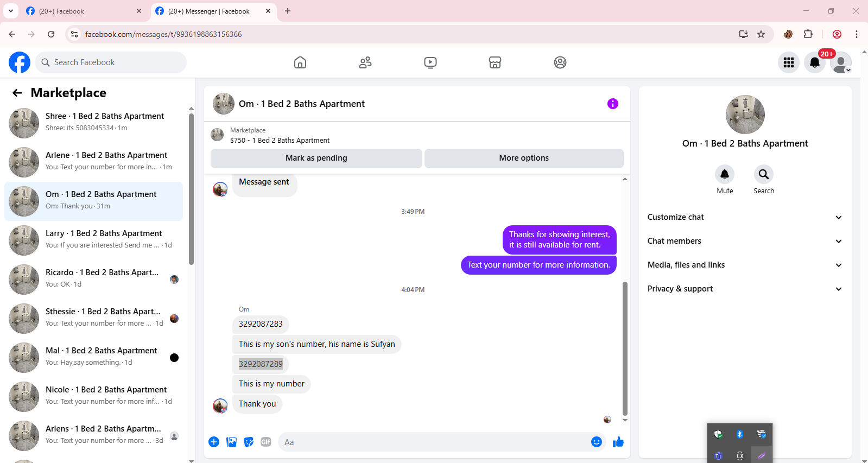Click the Search Facebook field
The height and width of the screenshot is (463, 868).
click(x=111, y=62)
